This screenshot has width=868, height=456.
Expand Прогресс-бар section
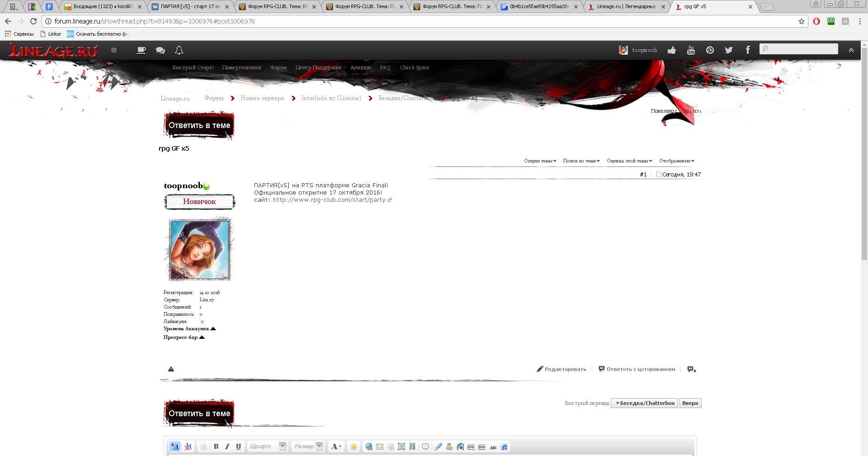184,337
